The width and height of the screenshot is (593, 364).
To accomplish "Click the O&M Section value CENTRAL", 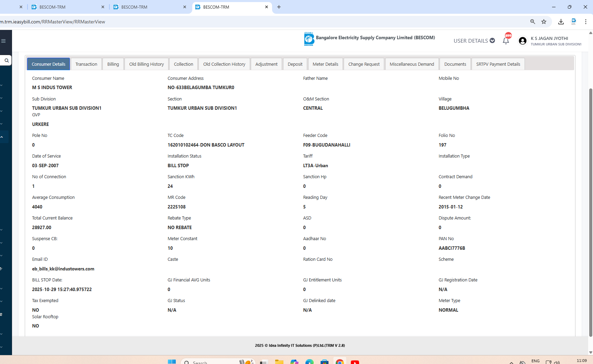I will [x=313, y=108].
